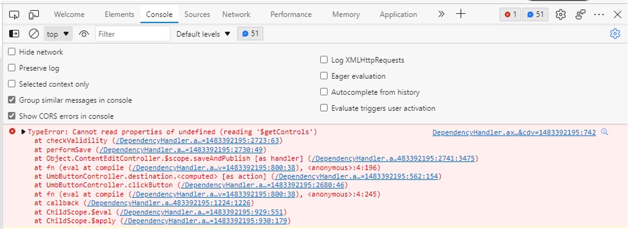Viewport: 644px width, 234px height.
Task: Clear the console with the circle-slash icon
Action: coord(34,34)
